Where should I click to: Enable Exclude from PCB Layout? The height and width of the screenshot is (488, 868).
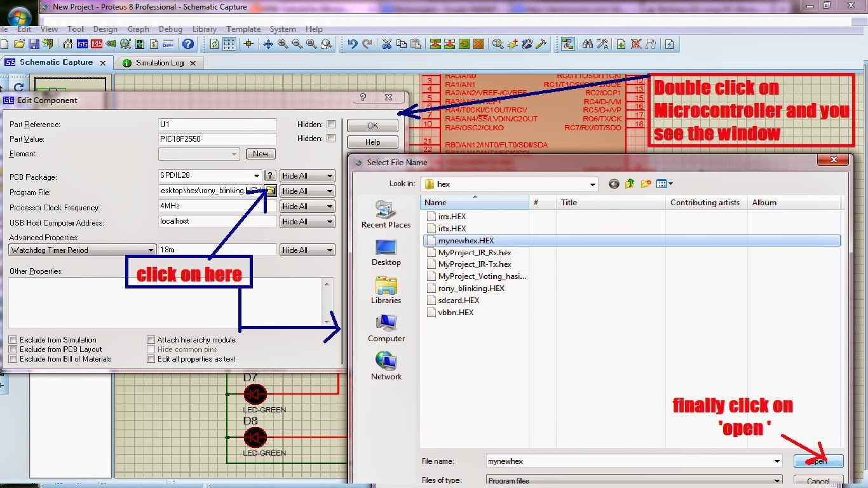coord(13,349)
